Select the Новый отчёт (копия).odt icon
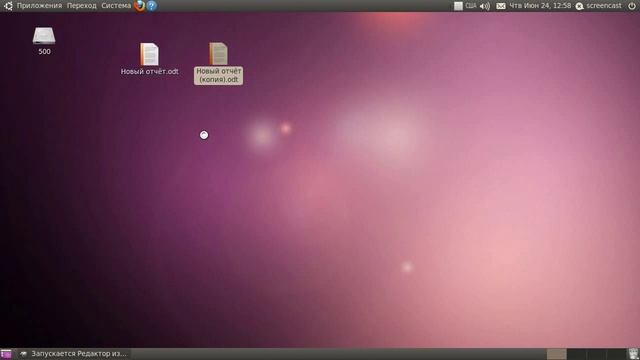Viewport: 640px width, 360px height. (218, 53)
